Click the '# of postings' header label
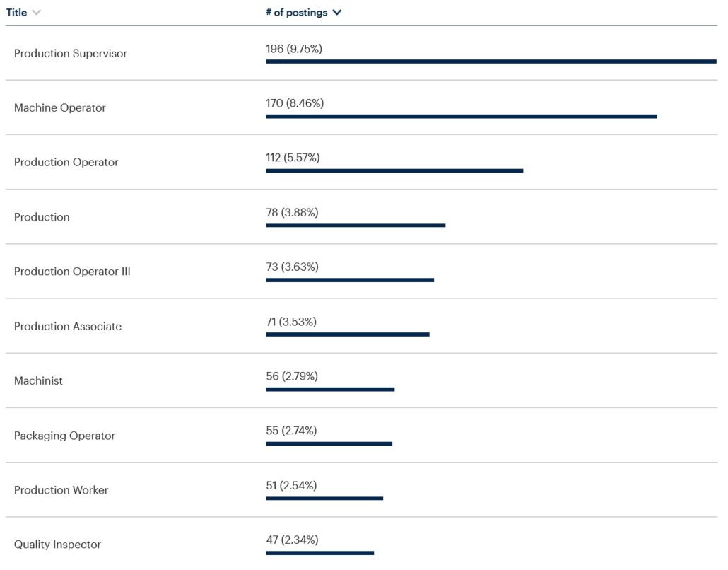Image resolution: width=728 pixels, height=570 pixels. (x=296, y=13)
